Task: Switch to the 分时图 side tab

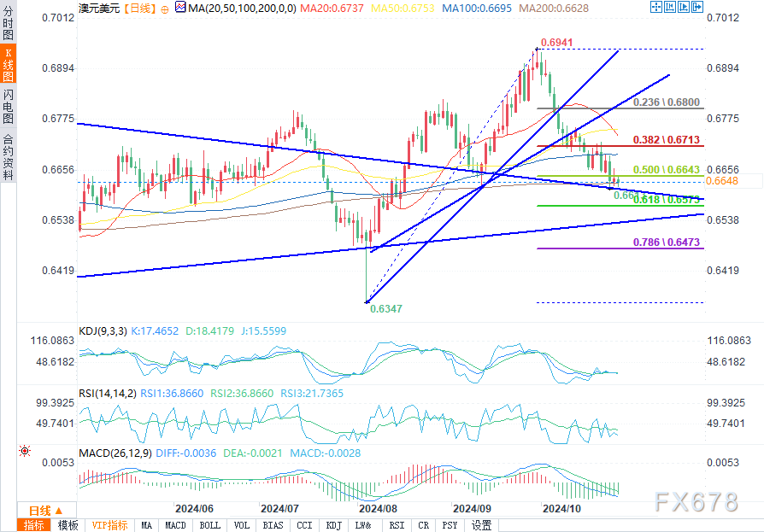Action: (8, 23)
